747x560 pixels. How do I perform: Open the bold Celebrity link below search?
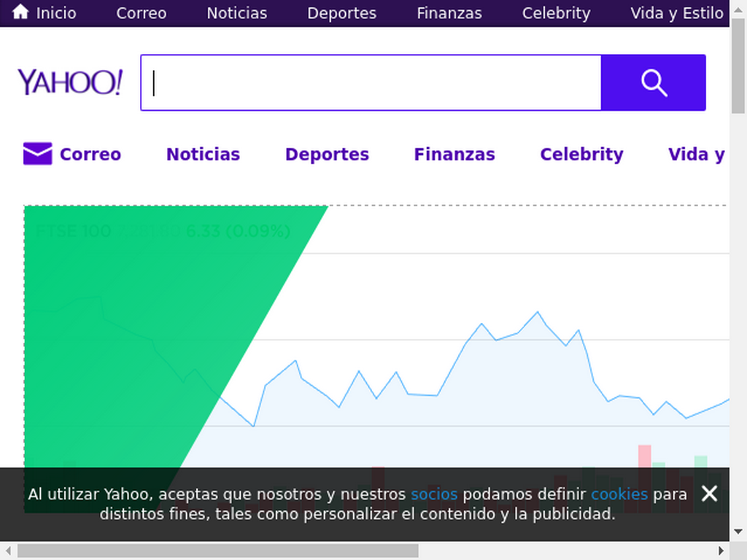point(581,155)
